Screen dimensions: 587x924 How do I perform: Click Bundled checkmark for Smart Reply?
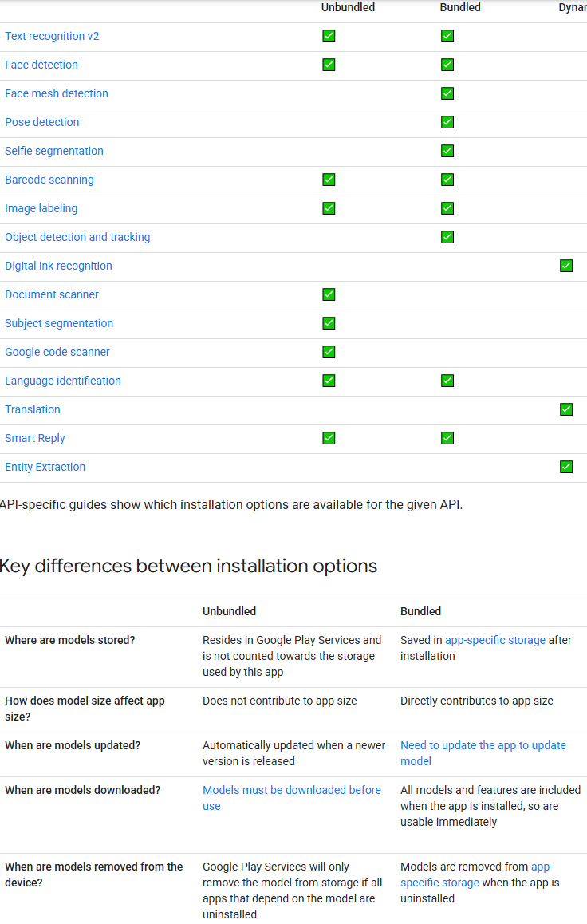(x=447, y=438)
